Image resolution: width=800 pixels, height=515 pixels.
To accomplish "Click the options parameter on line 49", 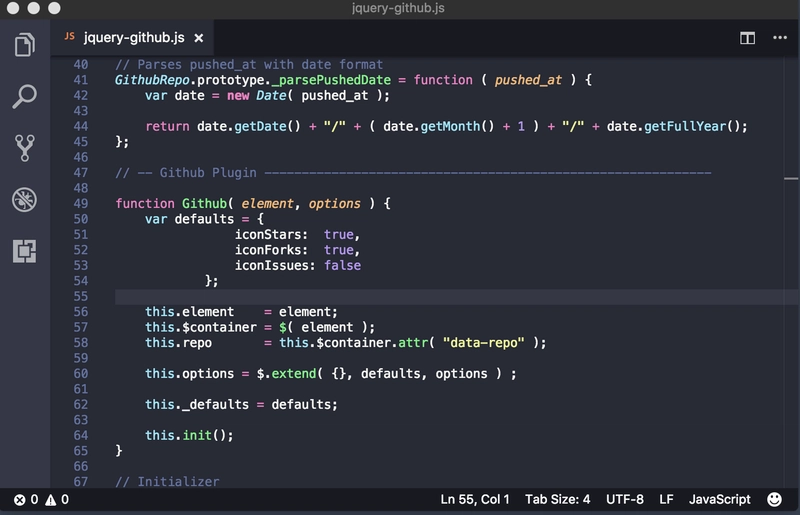I will pyautogui.click(x=334, y=204).
